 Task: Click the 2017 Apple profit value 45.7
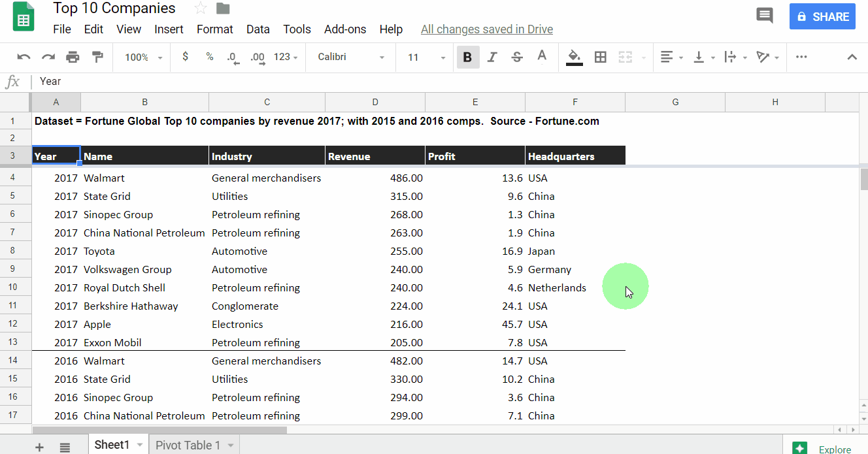475,324
